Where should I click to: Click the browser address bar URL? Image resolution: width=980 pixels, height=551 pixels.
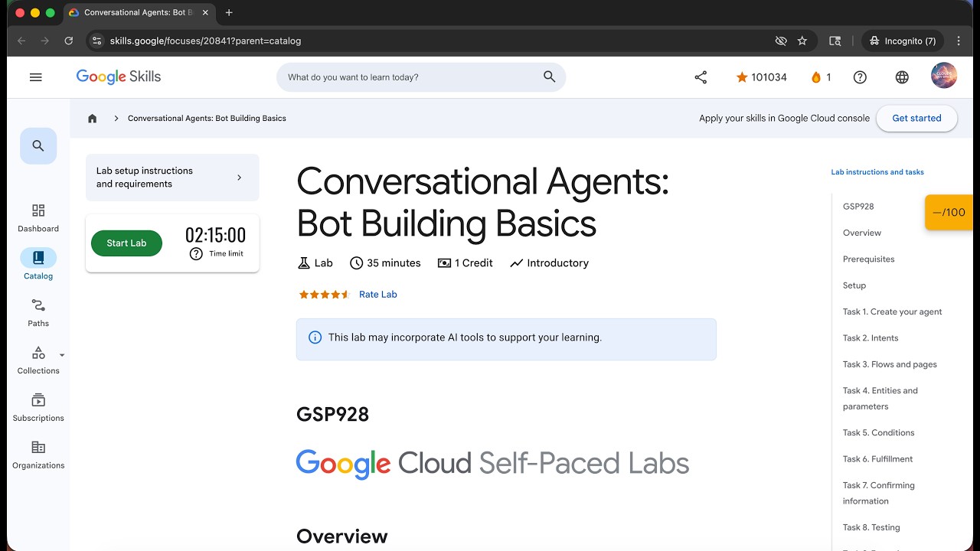pyautogui.click(x=205, y=41)
